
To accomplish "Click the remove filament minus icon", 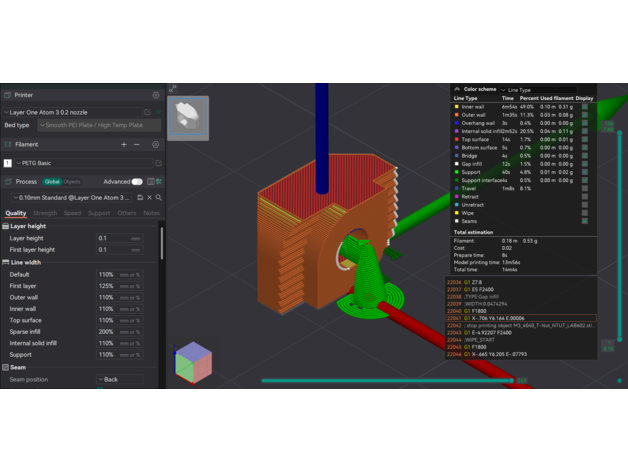I will (x=138, y=144).
